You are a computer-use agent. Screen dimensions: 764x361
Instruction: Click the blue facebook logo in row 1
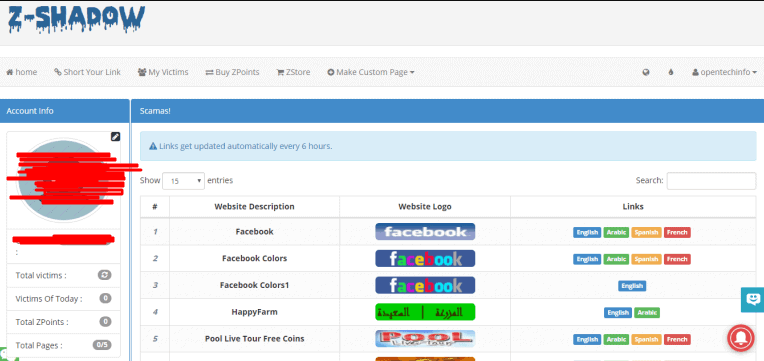425,232
